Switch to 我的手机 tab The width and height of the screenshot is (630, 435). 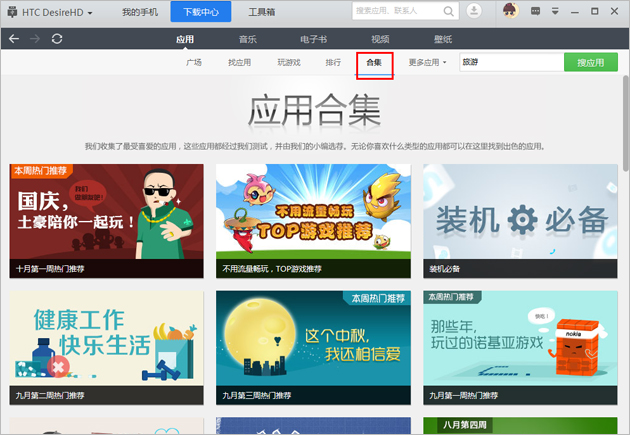coord(140,12)
